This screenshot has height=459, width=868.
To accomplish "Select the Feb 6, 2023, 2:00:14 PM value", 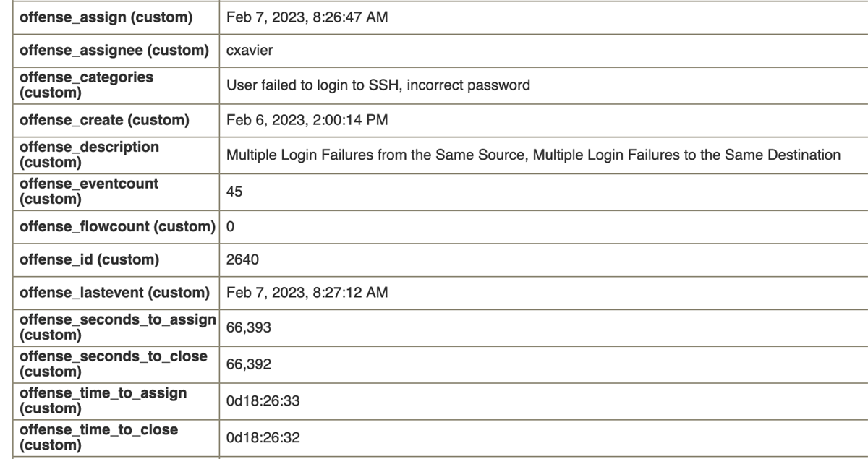I will 307,120.
